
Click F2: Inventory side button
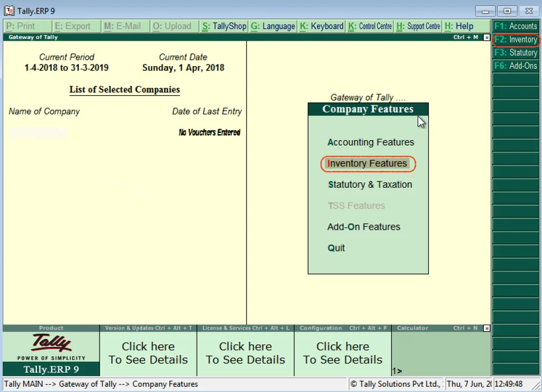coord(516,39)
